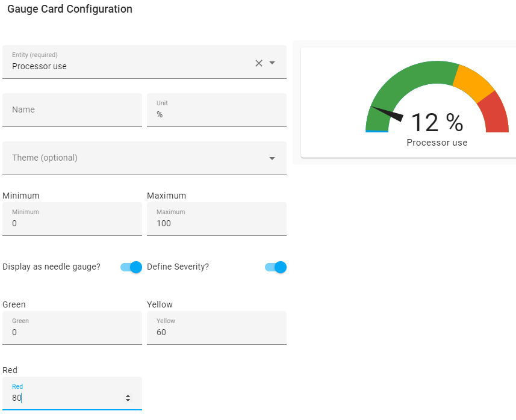Click the Red field number spinner arrows

[128, 398]
